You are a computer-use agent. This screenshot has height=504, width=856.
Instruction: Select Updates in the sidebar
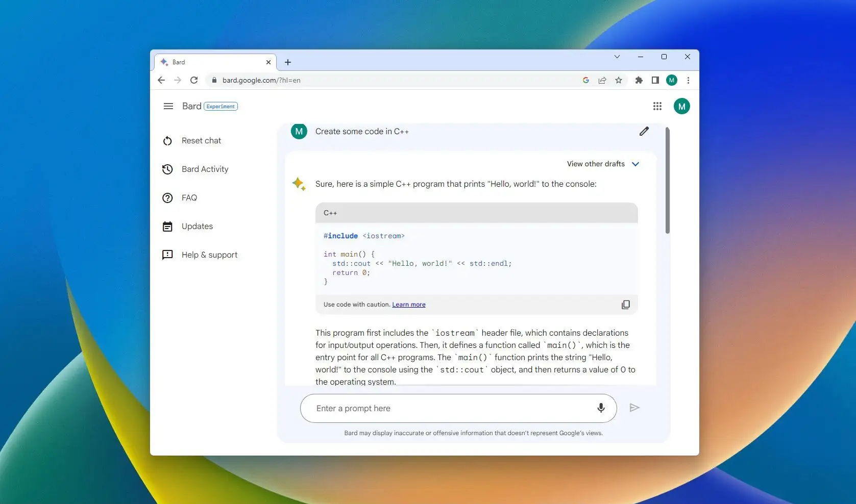coord(187,226)
